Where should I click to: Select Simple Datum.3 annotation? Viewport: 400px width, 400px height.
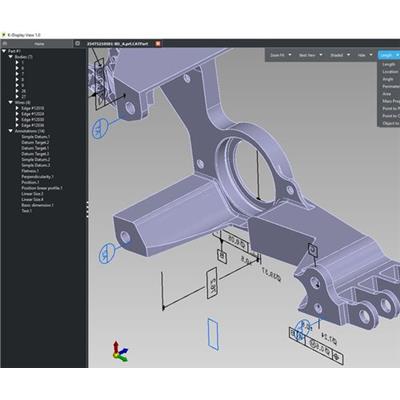click(36, 165)
